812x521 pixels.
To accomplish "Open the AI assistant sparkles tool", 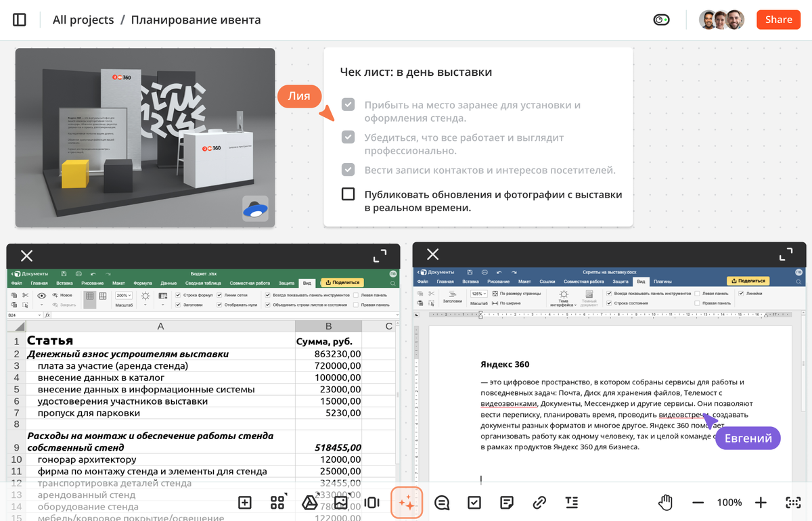I will click(x=407, y=502).
